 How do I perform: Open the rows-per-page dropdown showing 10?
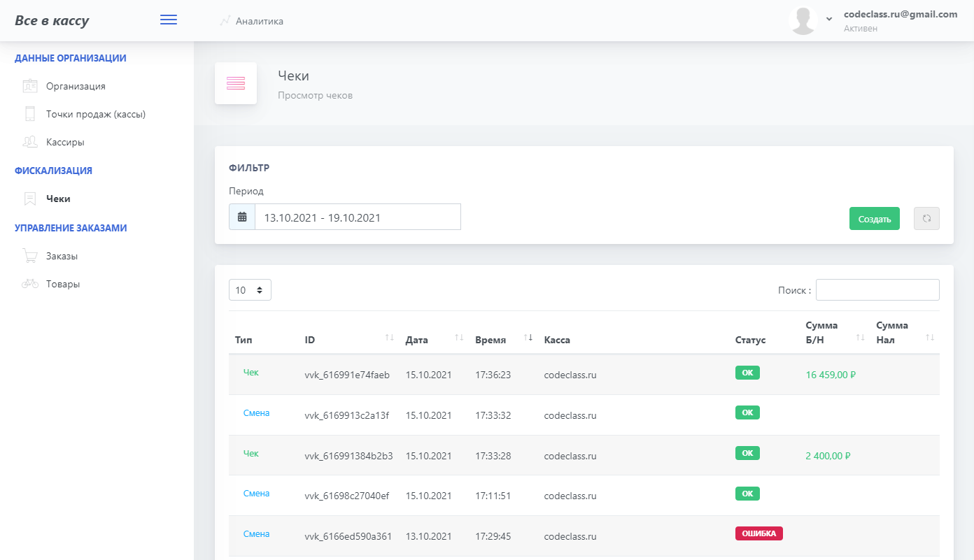click(x=250, y=290)
